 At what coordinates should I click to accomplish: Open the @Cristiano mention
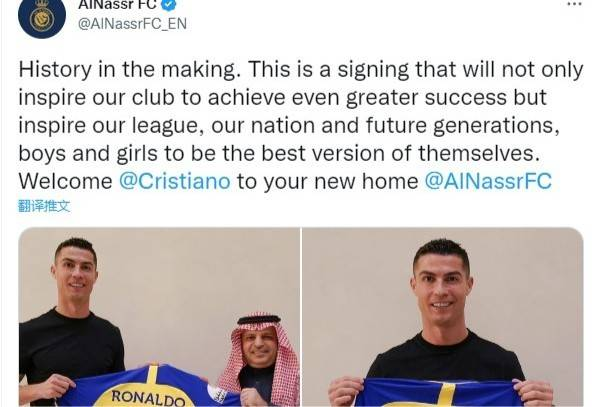point(175,181)
